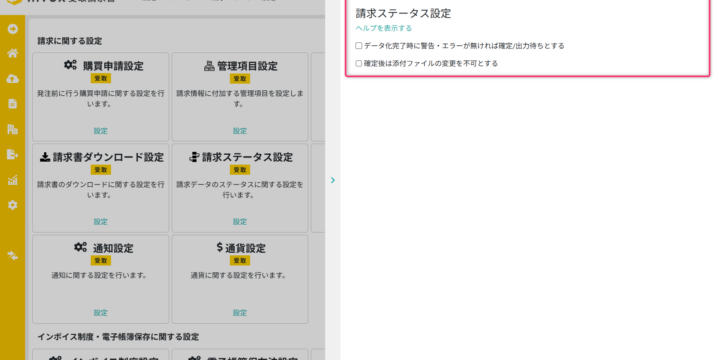
Task: Click hierarchy icon beside 管理項目設定 title
Action: 209,66
